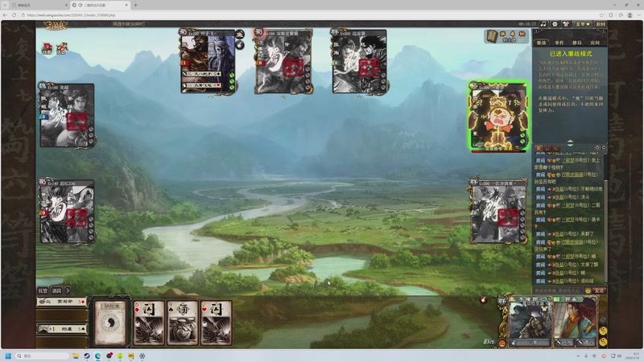Click the chat clear round icon
This screenshot has width=644, height=362.
(x=603, y=148)
